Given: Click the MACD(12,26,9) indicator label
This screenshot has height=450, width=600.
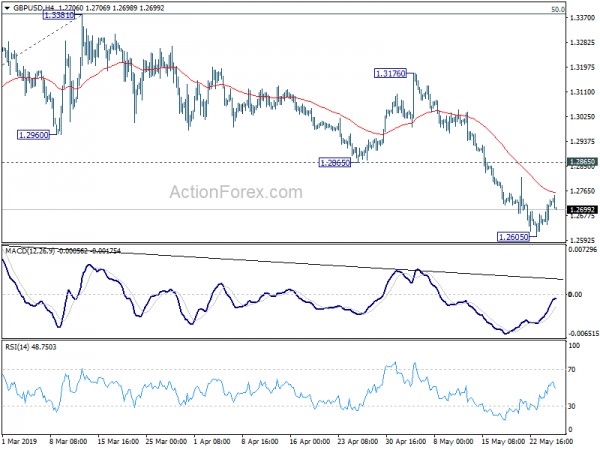Looking at the screenshot, I should [x=30, y=251].
